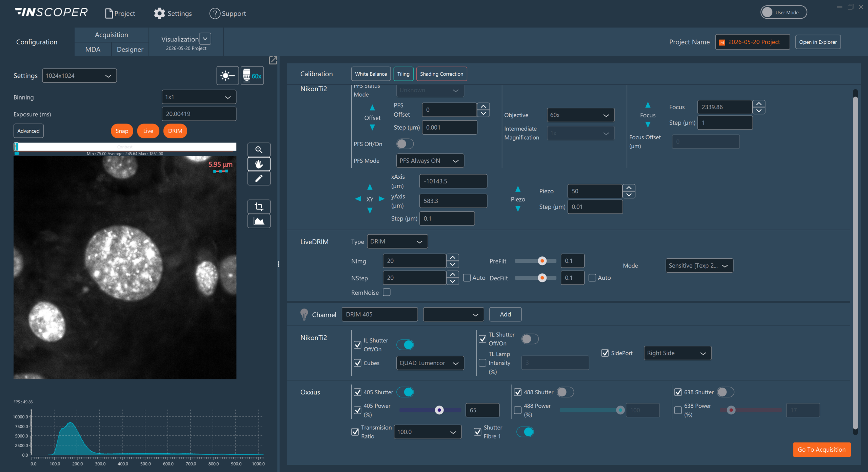This screenshot has height=472, width=868.
Task: Increase the NImg value stepper
Action: click(x=453, y=257)
